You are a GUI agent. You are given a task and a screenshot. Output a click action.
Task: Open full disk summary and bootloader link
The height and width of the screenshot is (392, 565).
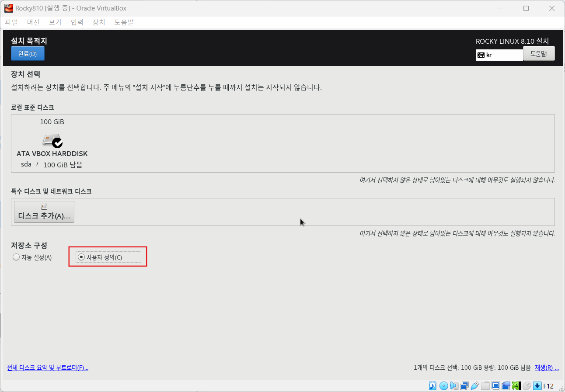pyautogui.click(x=48, y=368)
